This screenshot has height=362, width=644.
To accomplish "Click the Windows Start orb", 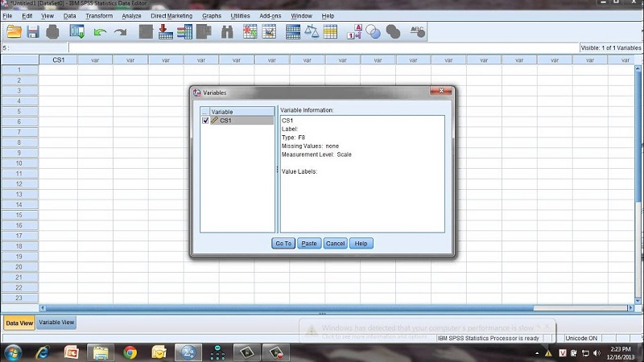I will (13, 352).
